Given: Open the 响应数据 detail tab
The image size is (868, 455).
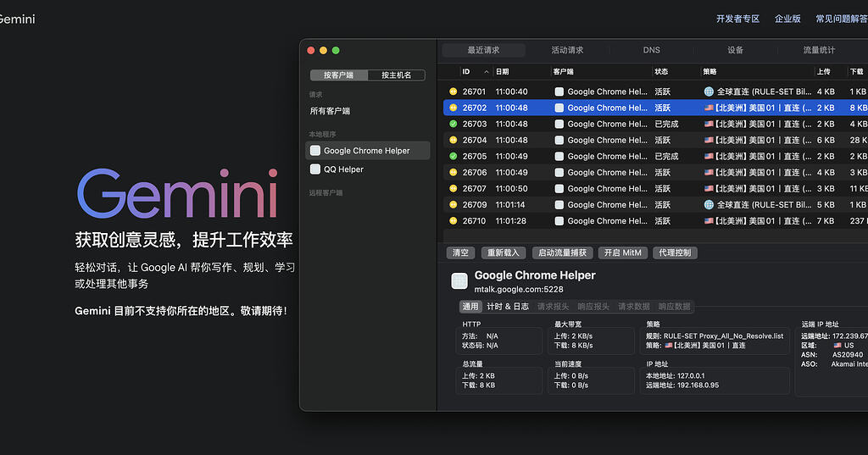Looking at the screenshot, I should pyautogui.click(x=674, y=307).
